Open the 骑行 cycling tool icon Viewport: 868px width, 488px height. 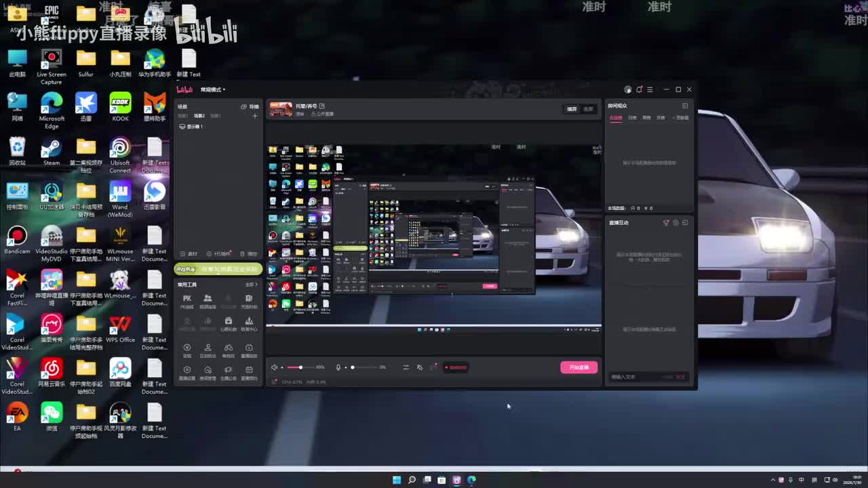[229, 350]
